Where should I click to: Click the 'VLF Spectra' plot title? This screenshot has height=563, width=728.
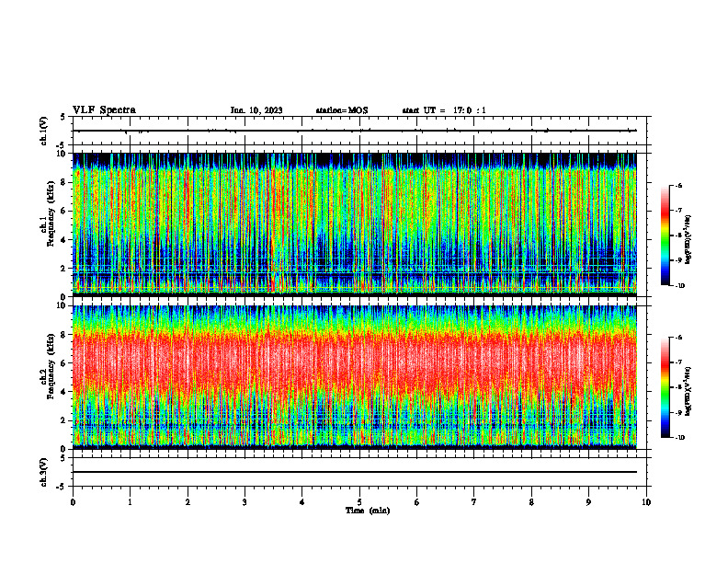(x=104, y=110)
